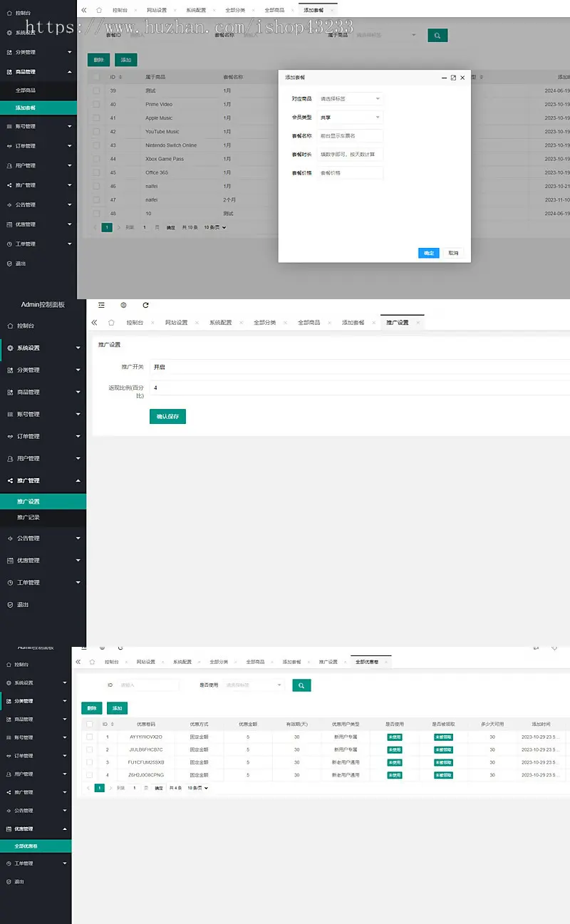Click the refresh icon above the 推广设置 page tabs

point(145,305)
